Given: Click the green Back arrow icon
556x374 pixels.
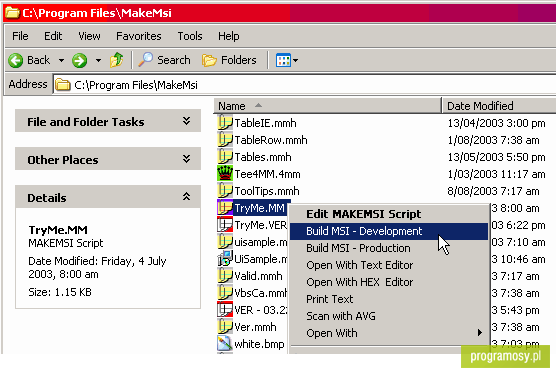Looking at the screenshot, I should click(x=16, y=60).
